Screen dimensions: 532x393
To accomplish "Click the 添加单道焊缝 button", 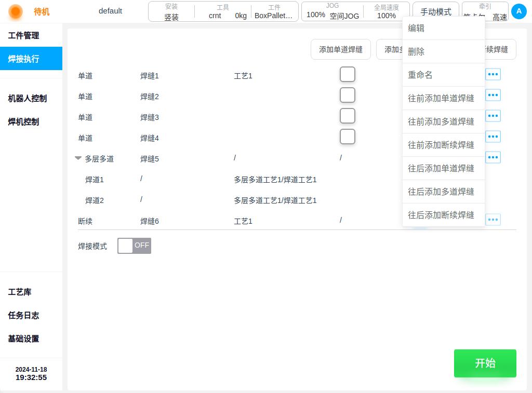I will (341, 49).
